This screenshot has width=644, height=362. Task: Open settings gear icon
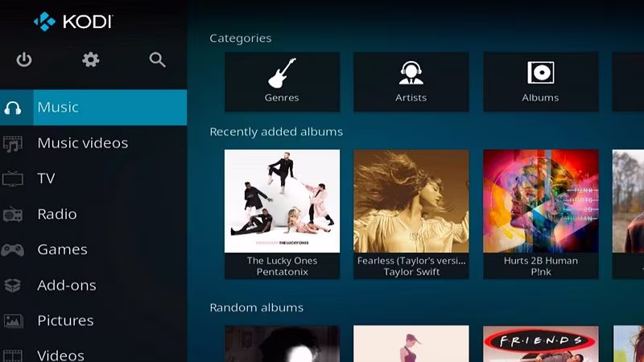tap(90, 60)
